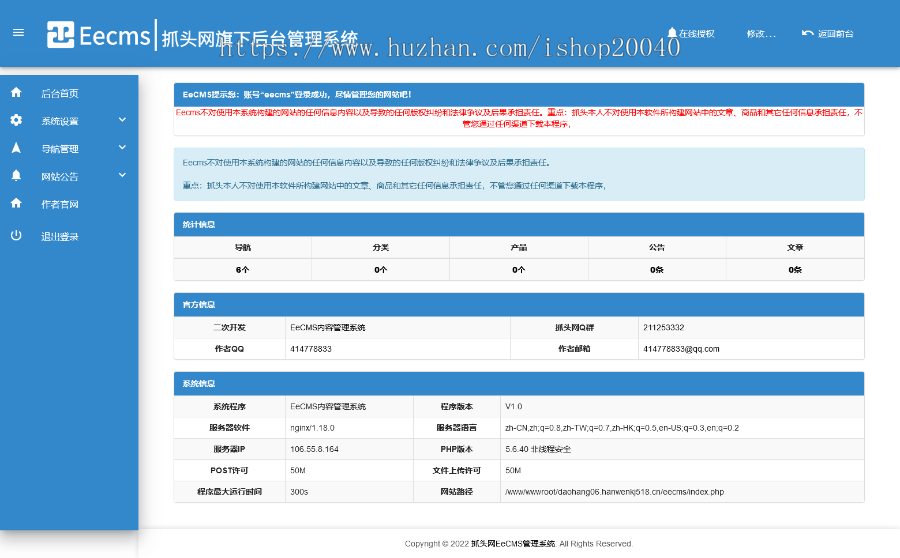The height and width of the screenshot is (558, 900).
Task: Select the email 414778833@qq.com
Action: click(x=681, y=349)
